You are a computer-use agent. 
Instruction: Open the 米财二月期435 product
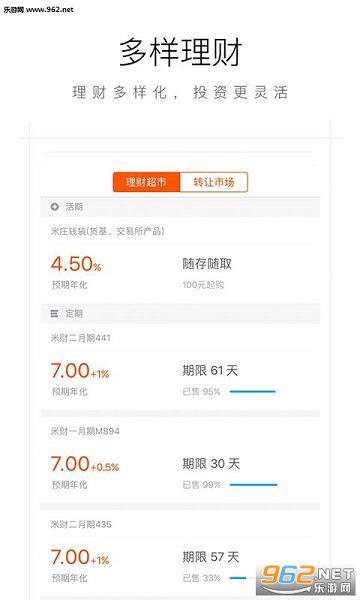pyautogui.click(x=81, y=524)
